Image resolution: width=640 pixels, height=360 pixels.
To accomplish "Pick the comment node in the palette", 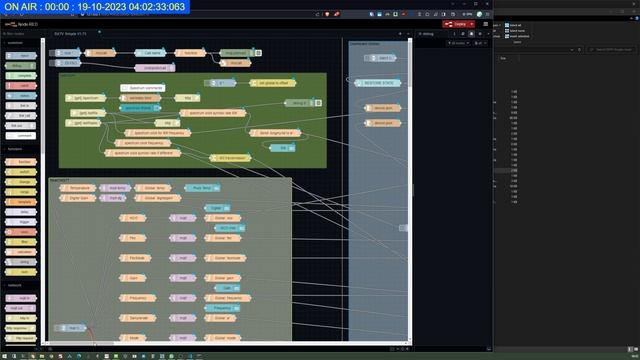I will pos(21,136).
